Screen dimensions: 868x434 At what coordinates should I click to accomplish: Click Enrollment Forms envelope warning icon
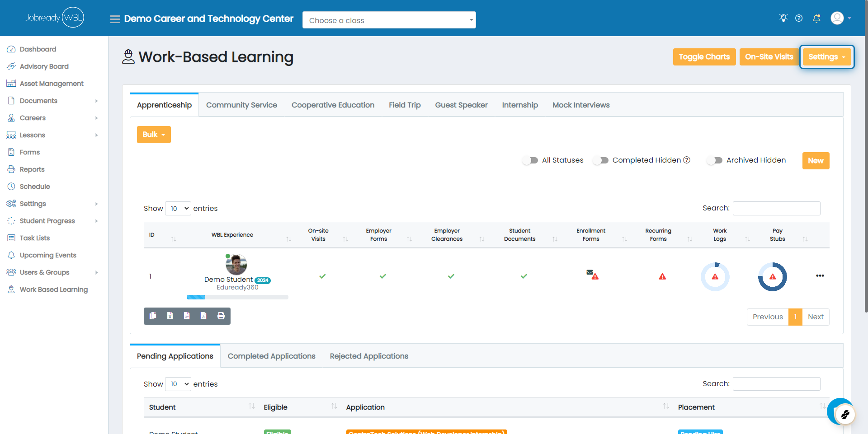[592, 275]
